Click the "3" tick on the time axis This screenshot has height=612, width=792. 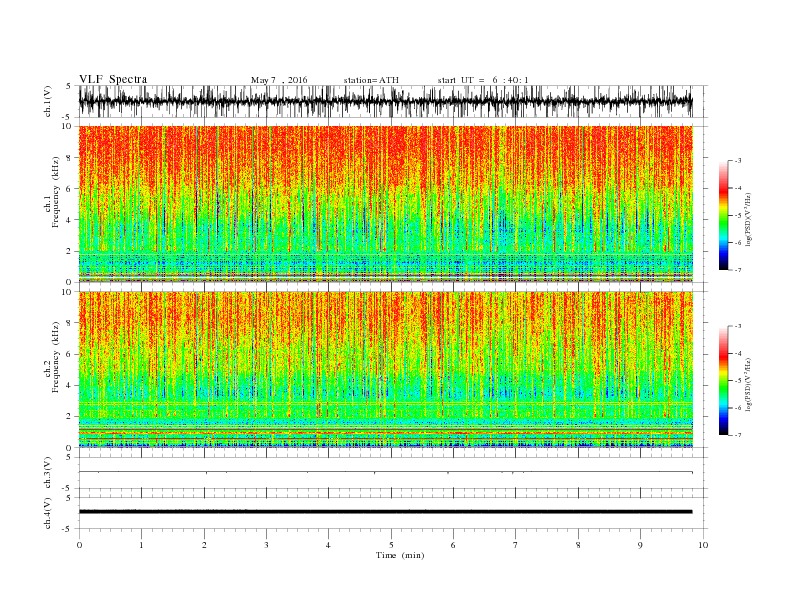pyautogui.click(x=266, y=545)
